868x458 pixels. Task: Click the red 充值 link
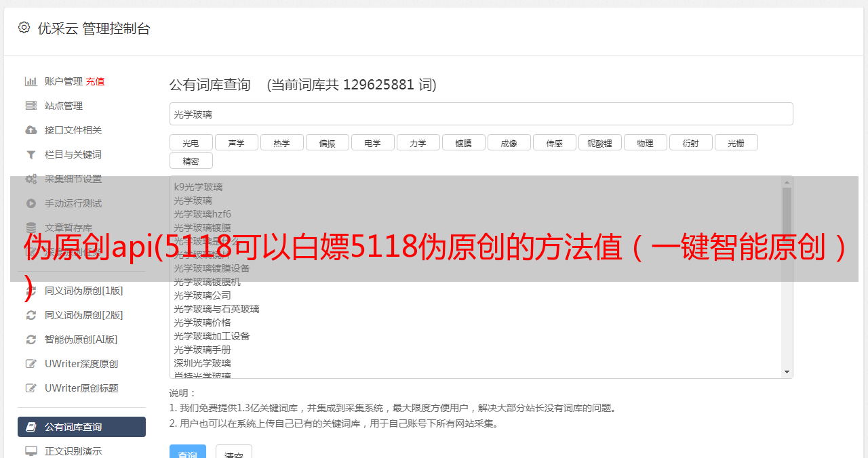95,81
